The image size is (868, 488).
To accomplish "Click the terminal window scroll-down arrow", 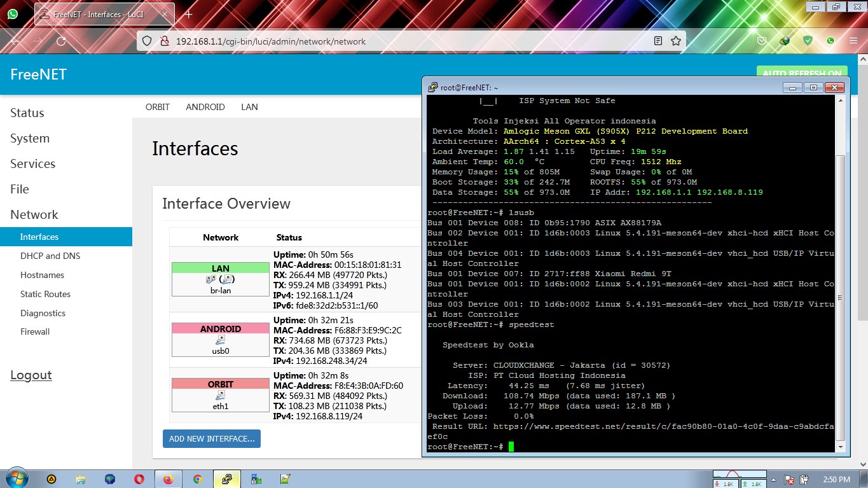I will click(841, 448).
